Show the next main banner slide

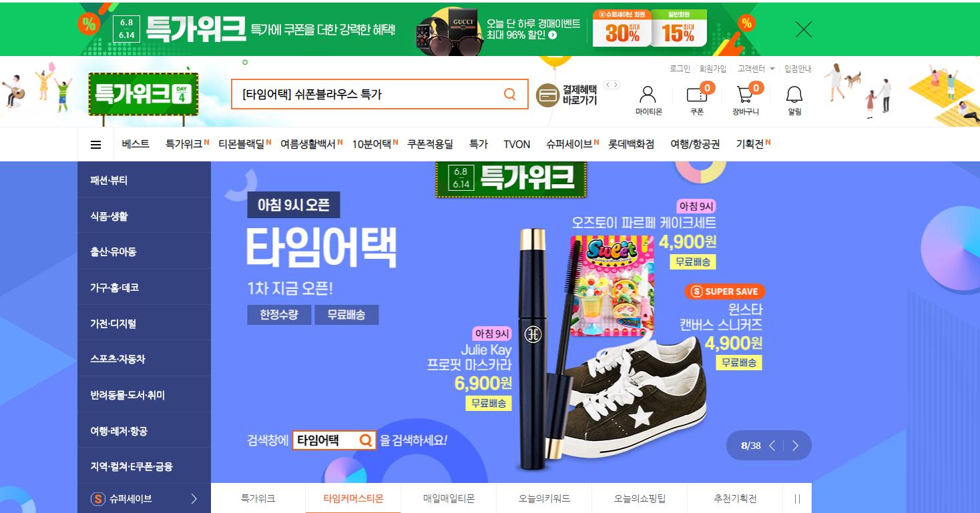[795, 446]
